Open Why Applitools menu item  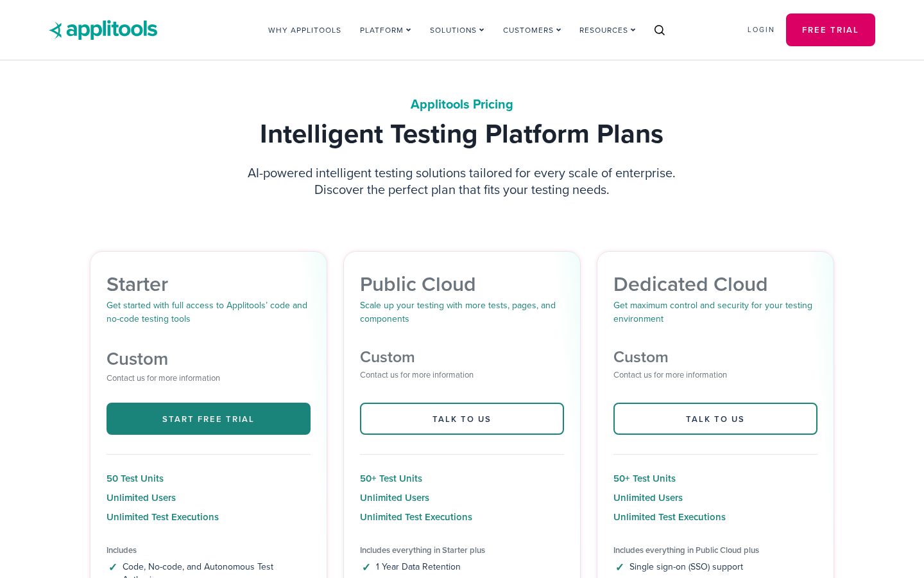305,30
